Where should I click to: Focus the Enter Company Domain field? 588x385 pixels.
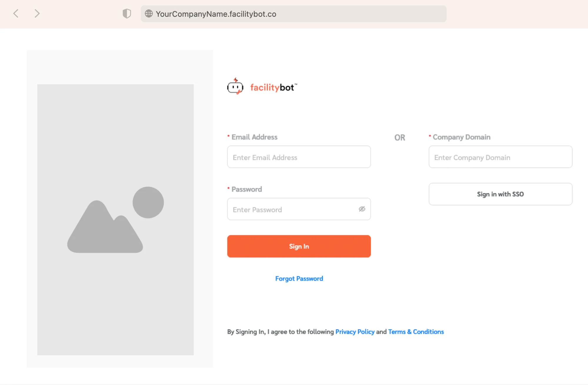coord(500,157)
